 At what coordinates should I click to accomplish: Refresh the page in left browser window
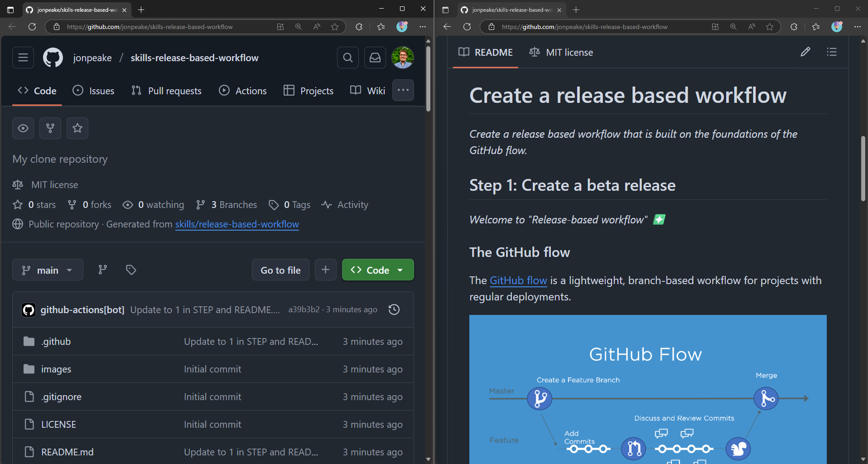tap(32, 27)
